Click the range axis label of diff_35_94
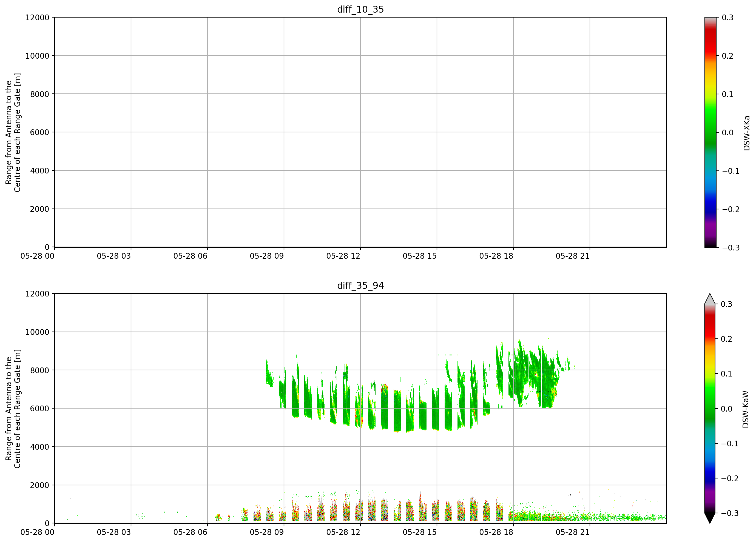This screenshot has height=542, width=756. 13,409
